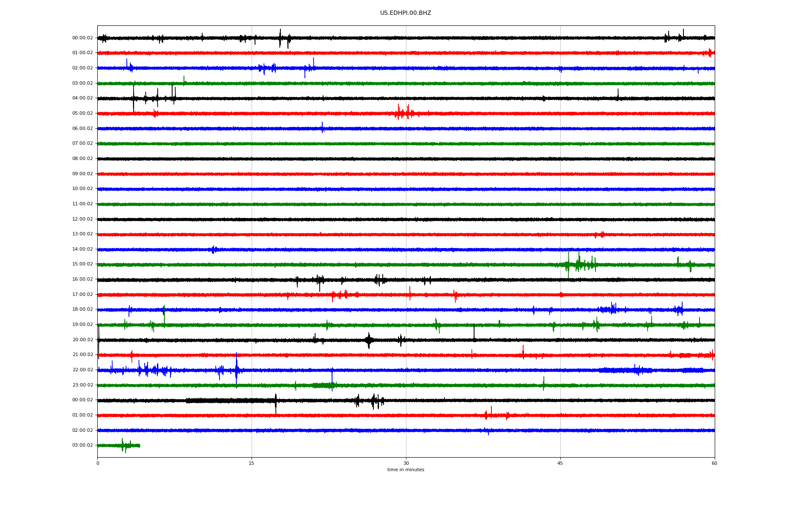Click the 19:00:02 time label
The height and width of the screenshot is (508, 812).
point(82,325)
